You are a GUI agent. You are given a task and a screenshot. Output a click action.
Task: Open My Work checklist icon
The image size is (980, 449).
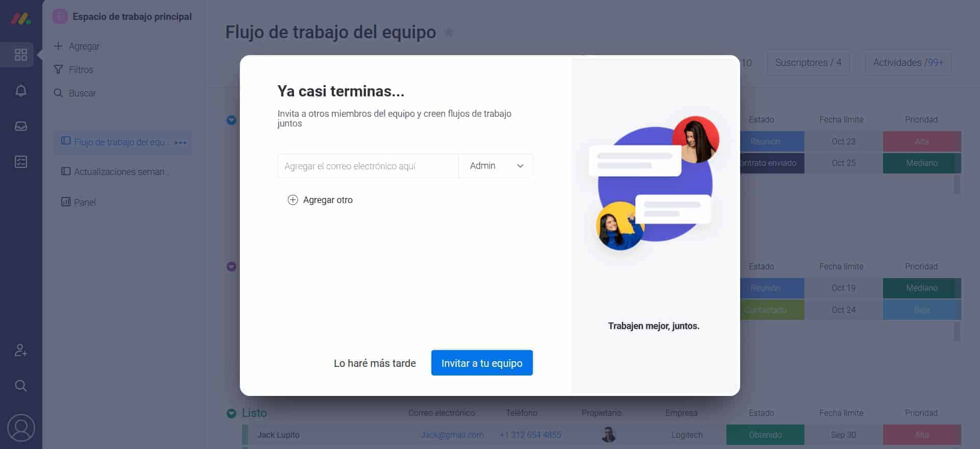tap(21, 162)
